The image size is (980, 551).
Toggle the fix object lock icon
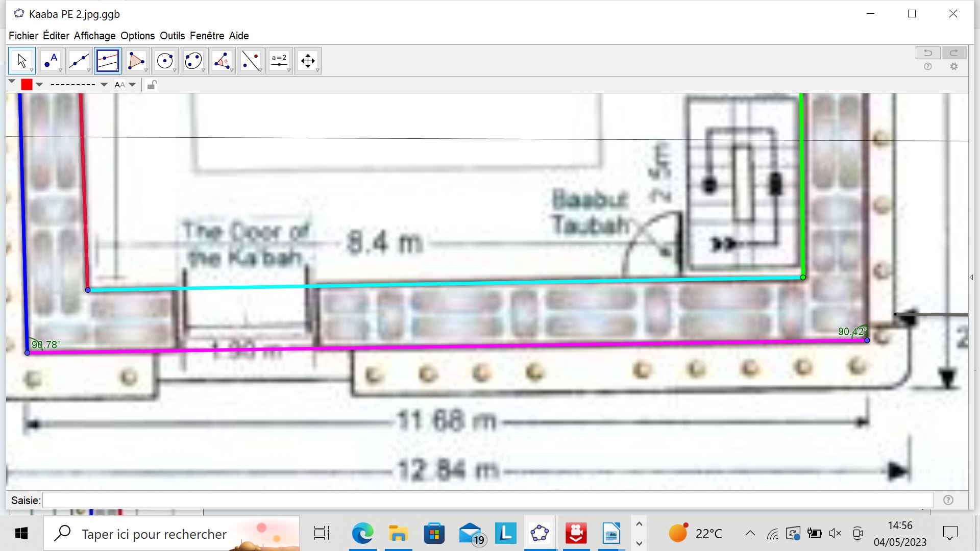(x=152, y=85)
